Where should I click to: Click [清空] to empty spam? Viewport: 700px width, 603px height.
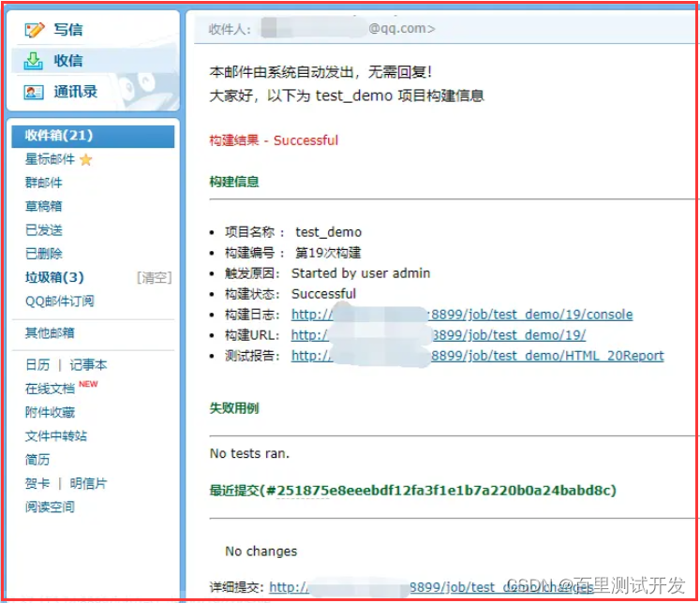tap(154, 278)
